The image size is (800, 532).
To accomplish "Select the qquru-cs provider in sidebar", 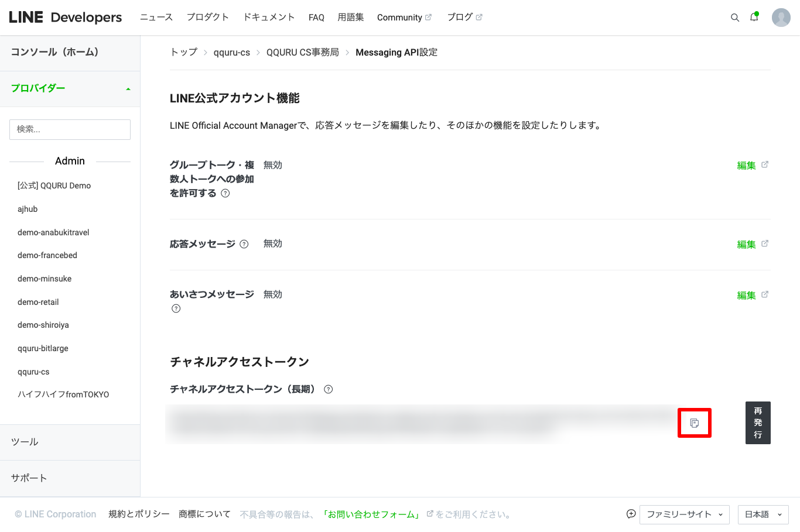I will [x=33, y=372].
